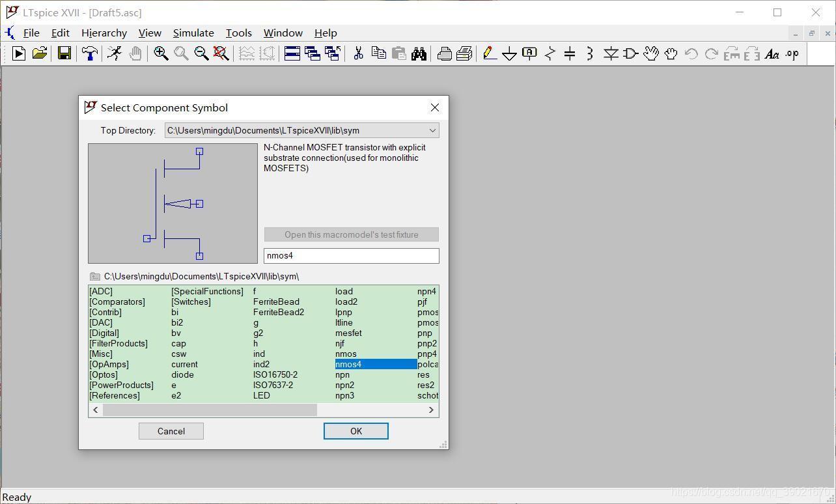Open the Window menu

pos(283,33)
